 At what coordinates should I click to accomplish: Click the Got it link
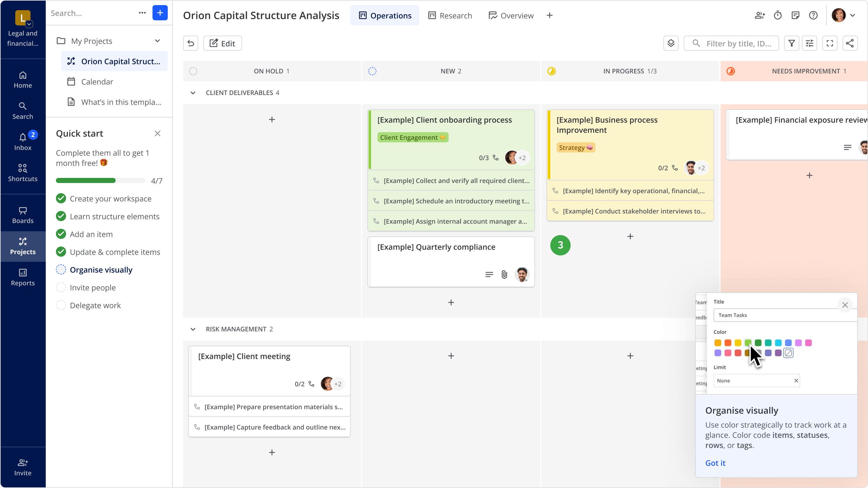tap(715, 463)
